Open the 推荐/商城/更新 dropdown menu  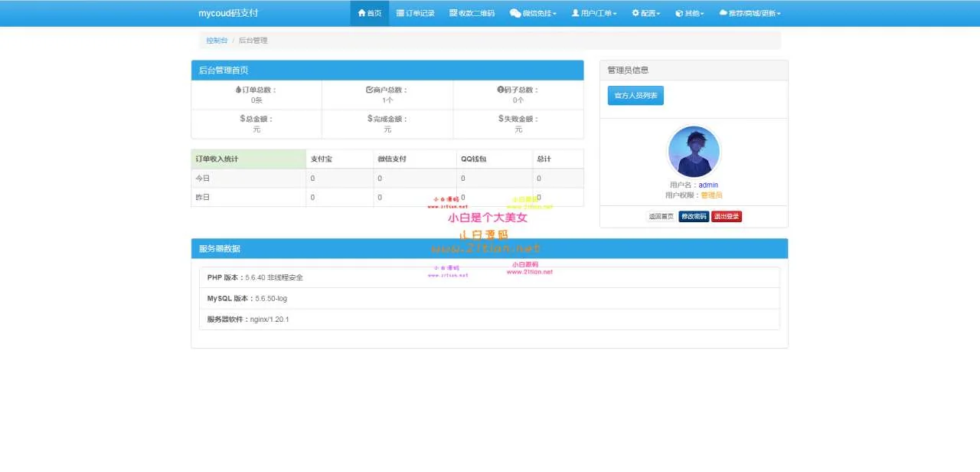click(x=750, y=13)
